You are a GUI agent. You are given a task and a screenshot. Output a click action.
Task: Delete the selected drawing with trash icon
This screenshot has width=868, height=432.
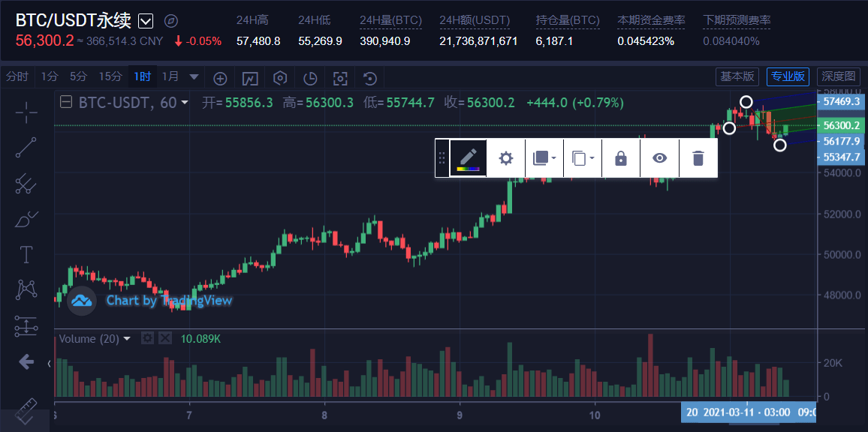coord(698,158)
